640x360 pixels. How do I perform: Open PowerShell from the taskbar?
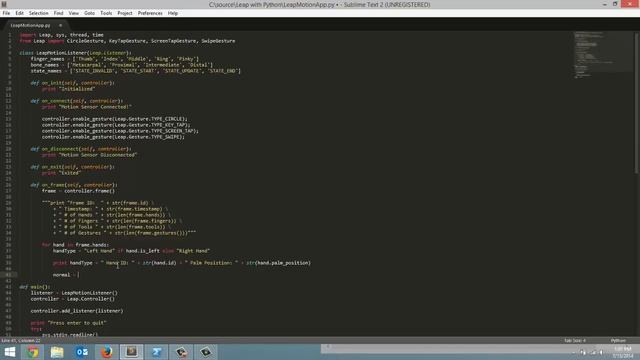coord(156,352)
